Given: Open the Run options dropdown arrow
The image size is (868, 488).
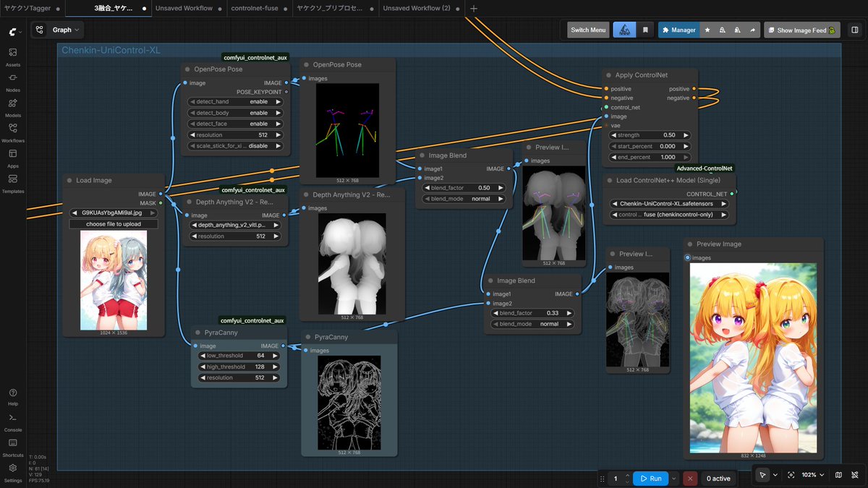Looking at the screenshot, I should tap(675, 478).
